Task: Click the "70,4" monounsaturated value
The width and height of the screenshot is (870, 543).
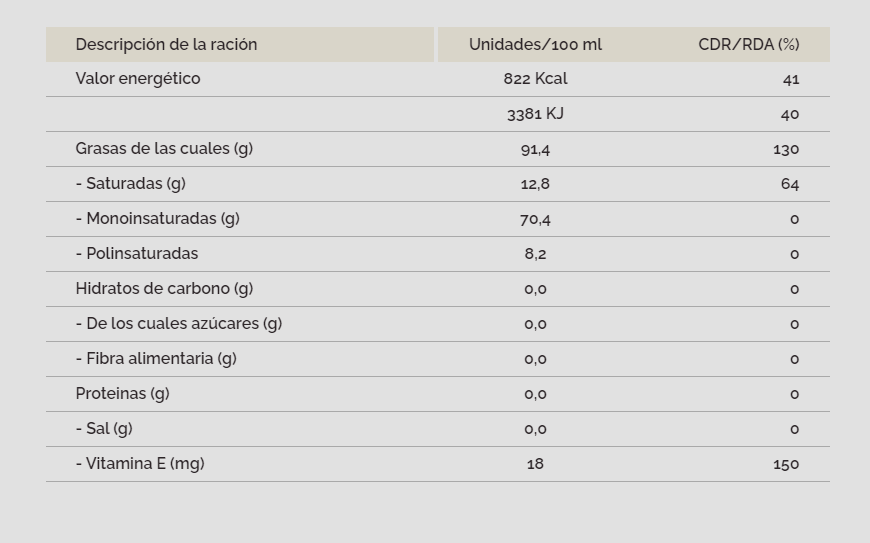Action: point(535,219)
